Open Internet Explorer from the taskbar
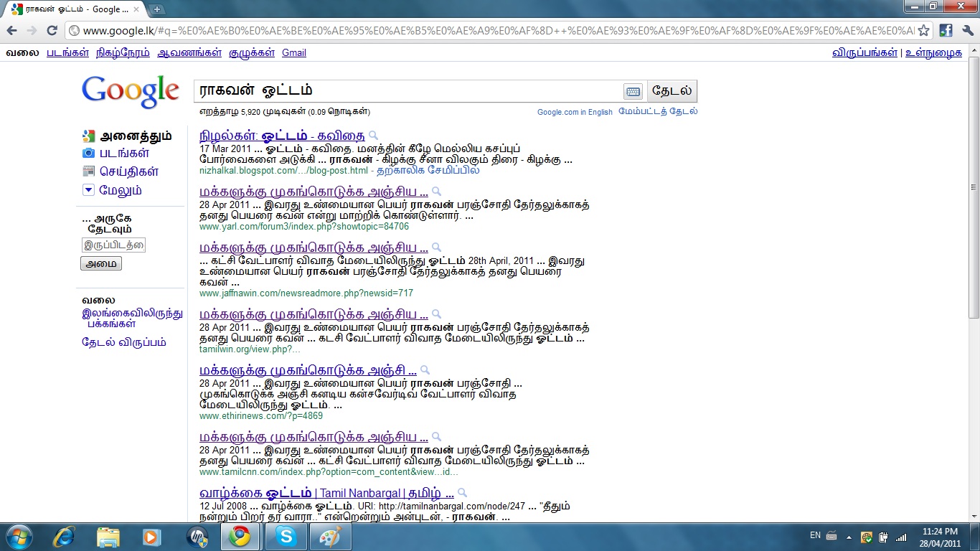This screenshot has width=980, height=551. coord(64,537)
